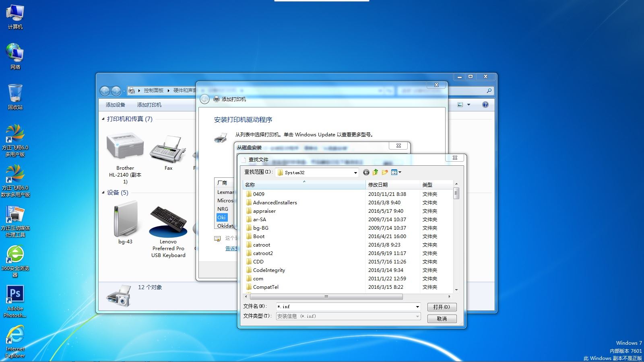Viewport: 644px width, 362px height.
Task: Expand the 查找范围 System32 location dropdown
Action: pyautogui.click(x=355, y=173)
